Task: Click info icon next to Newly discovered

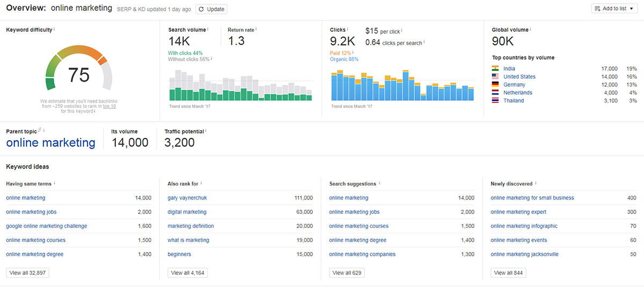Action: pos(536,183)
